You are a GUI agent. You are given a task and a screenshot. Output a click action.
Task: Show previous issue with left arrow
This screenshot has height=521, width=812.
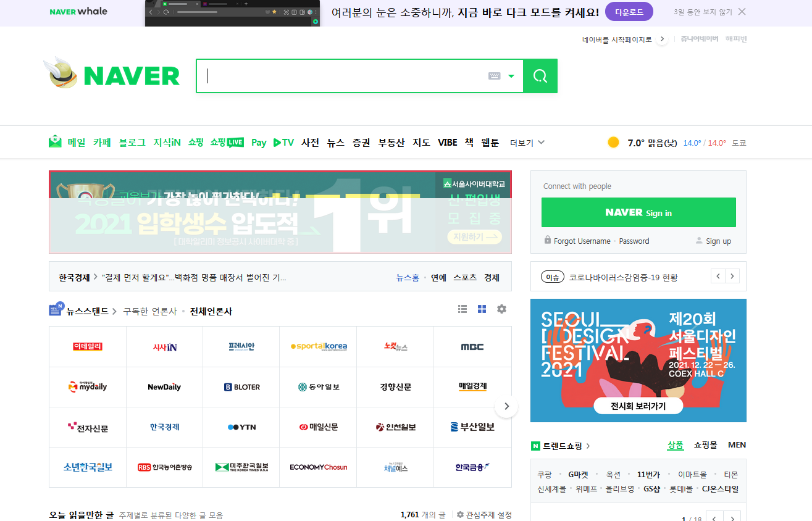pos(718,276)
